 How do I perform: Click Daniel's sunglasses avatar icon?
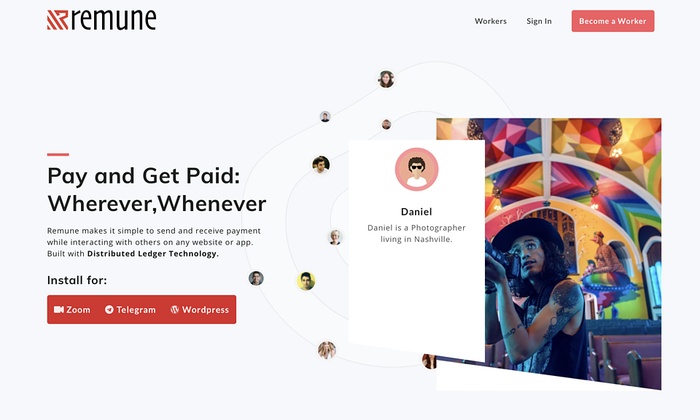tap(417, 170)
